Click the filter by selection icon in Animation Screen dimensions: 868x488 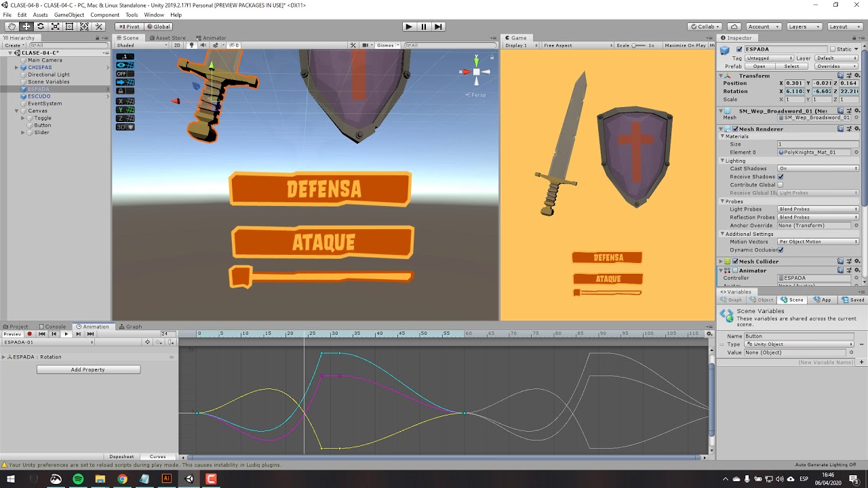click(x=147, y=342)
